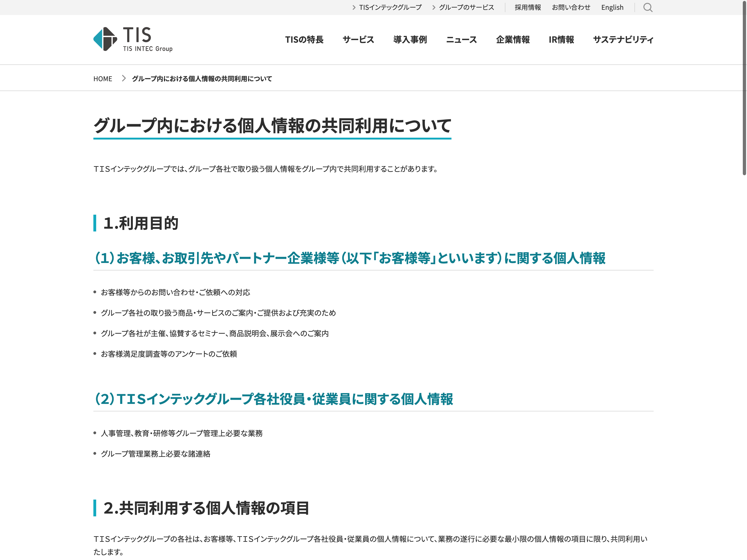747x560 pixels.
Task: Expand 企業情報 navigation menu
Action: pyautogui.click(x=512, y=39)
